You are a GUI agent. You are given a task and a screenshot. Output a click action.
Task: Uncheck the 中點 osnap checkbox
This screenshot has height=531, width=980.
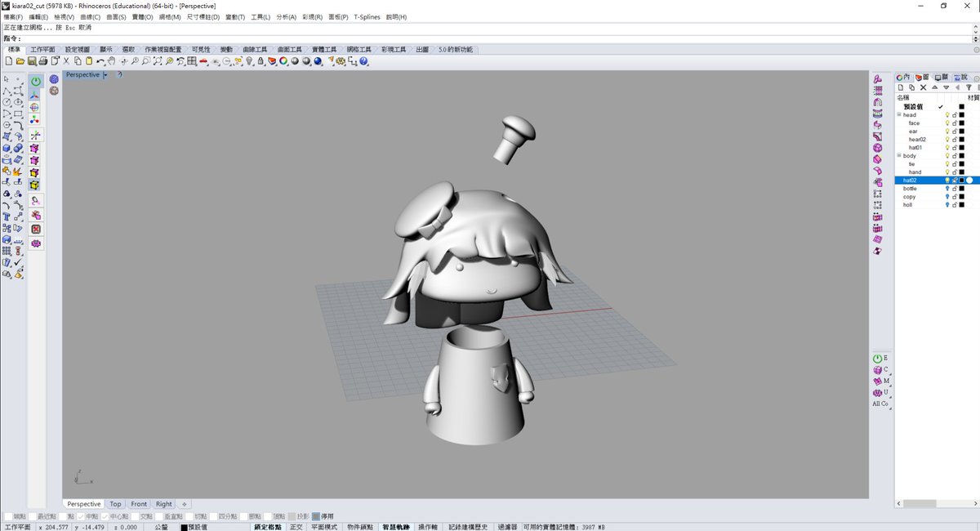pos(82,516)
